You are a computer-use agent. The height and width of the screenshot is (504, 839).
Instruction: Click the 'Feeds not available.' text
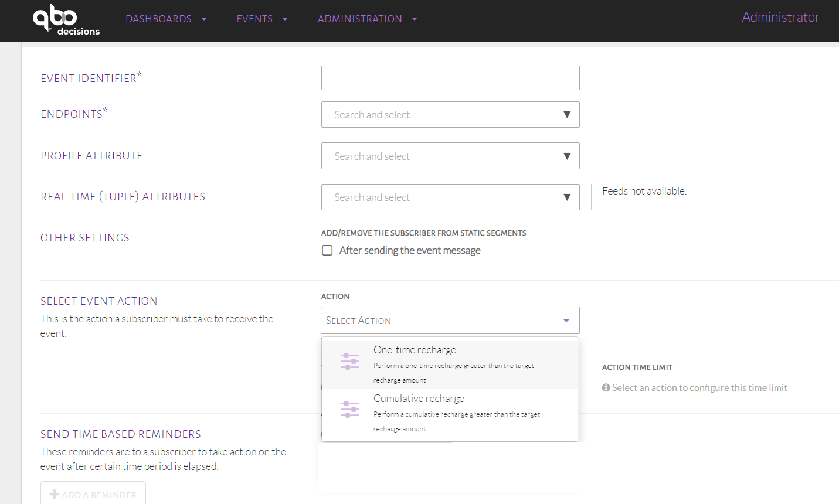644,191
